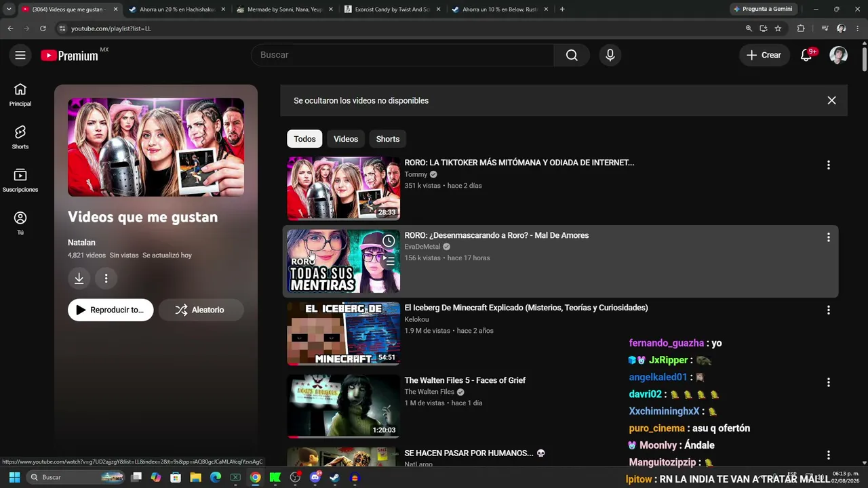The height and width of the screenshot is (488, 868).
Task: Open playlist more options under Natalan
Action: click(106, 278)
